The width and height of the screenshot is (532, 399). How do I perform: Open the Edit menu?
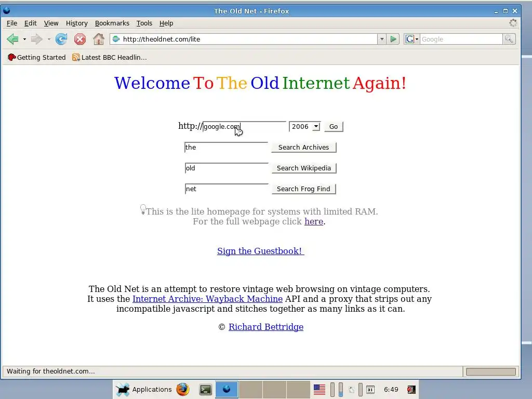(31, 23)
